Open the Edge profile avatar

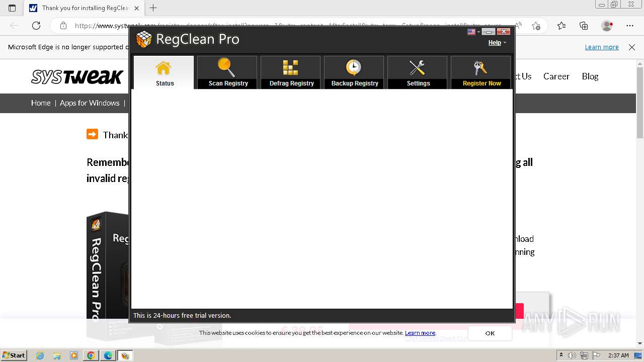click(607, 26)
